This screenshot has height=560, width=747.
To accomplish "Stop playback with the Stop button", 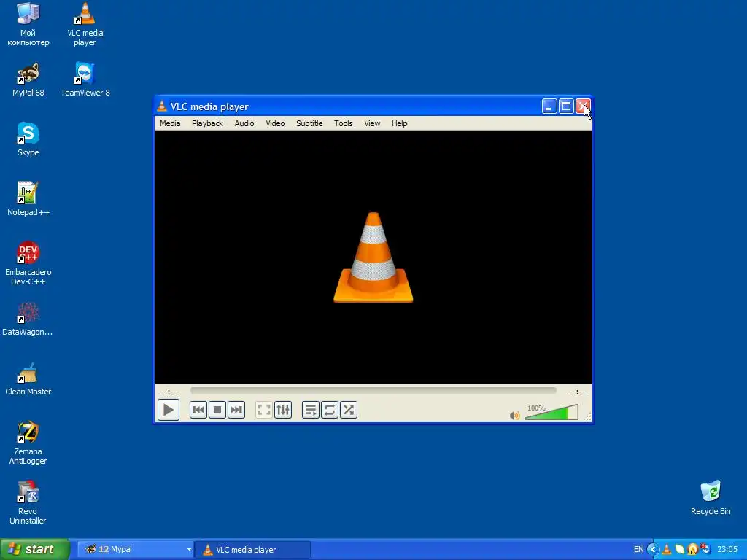I will click(x=217, y=410).
